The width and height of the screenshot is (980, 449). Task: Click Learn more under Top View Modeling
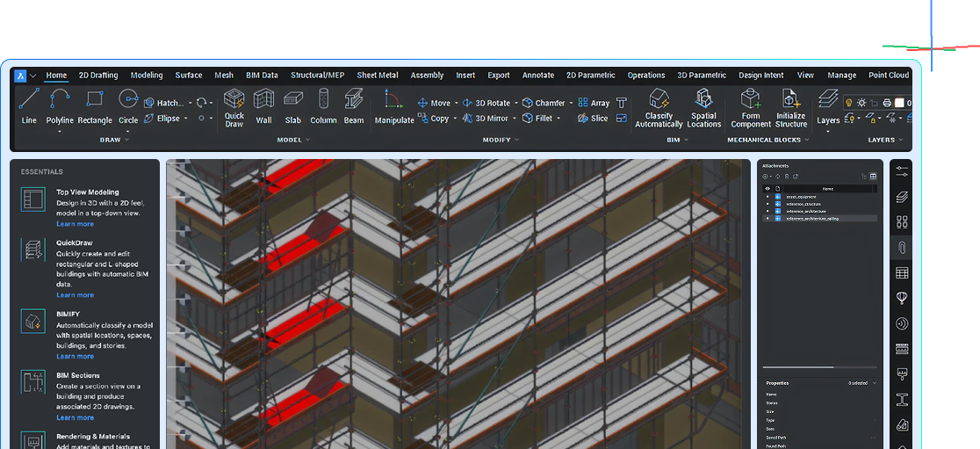pos(75,224)
